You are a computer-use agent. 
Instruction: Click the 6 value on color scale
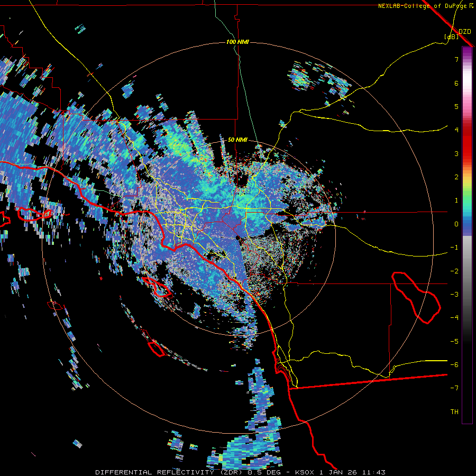point(456,83)
